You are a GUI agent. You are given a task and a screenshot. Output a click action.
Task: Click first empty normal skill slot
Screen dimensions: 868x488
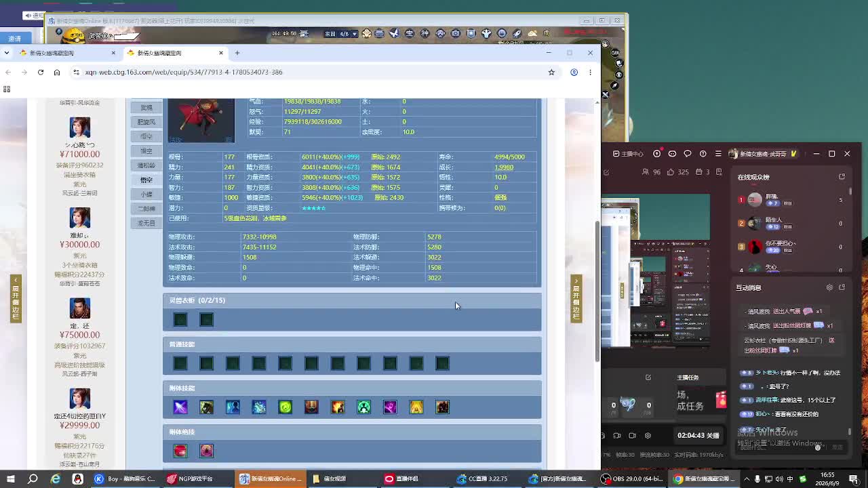(180, 363)
